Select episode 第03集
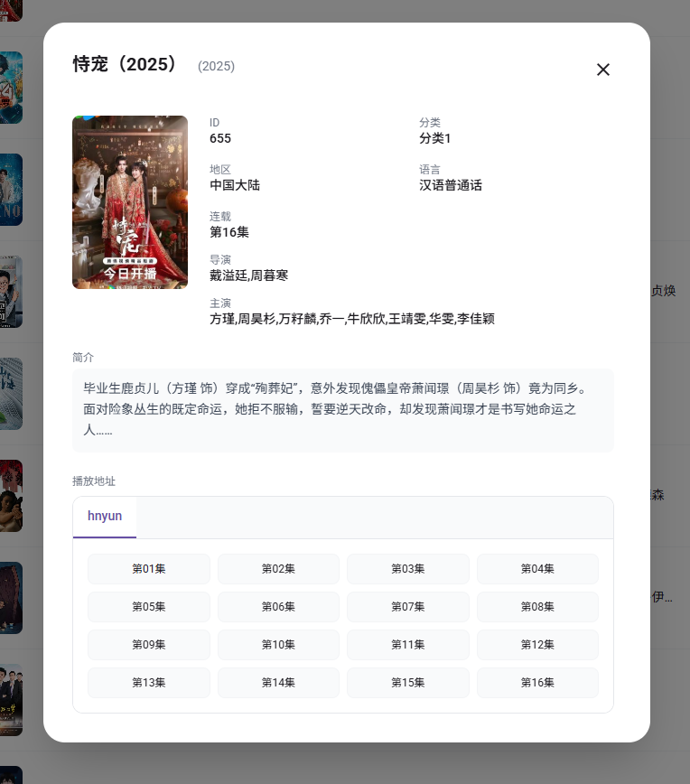 (x=408, y=569)
